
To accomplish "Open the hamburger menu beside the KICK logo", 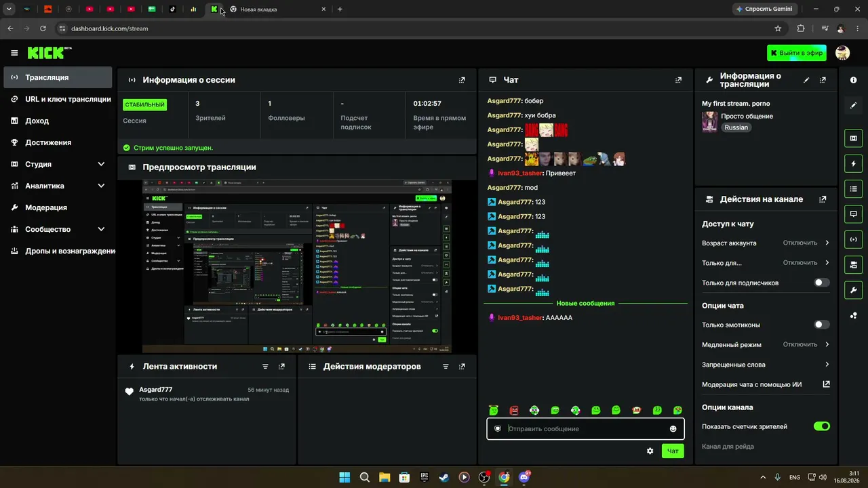I will [x=14, y=53].
